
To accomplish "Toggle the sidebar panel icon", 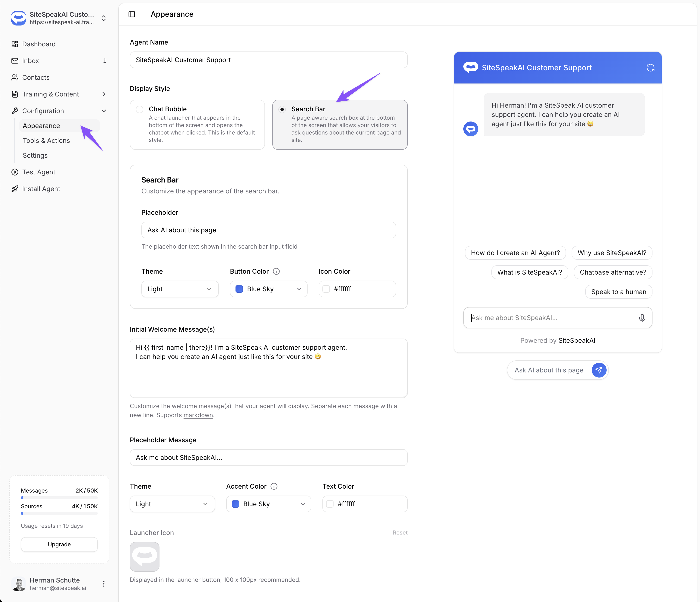I will [x=132, y=14].
